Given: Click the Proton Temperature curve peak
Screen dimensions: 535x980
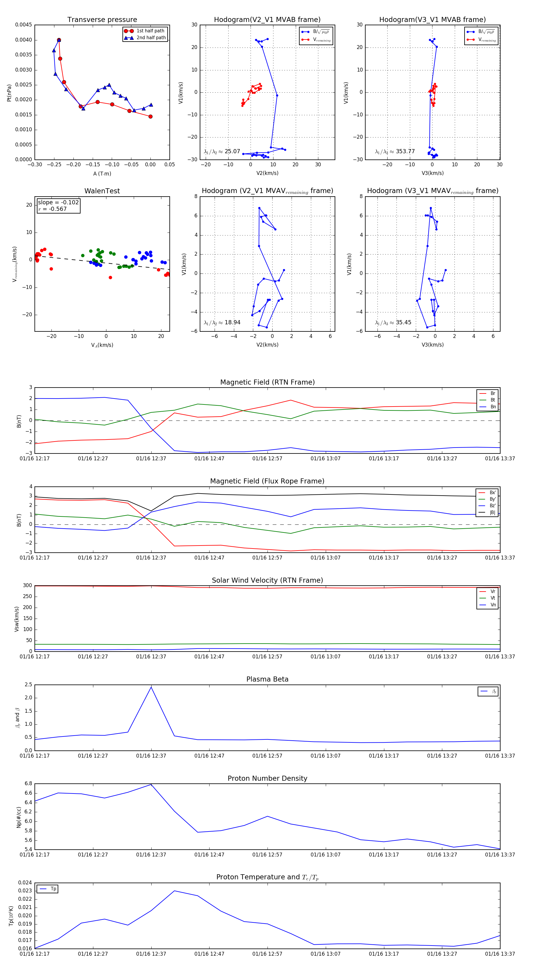Looking at the screenshot, I should pos(174,891).
